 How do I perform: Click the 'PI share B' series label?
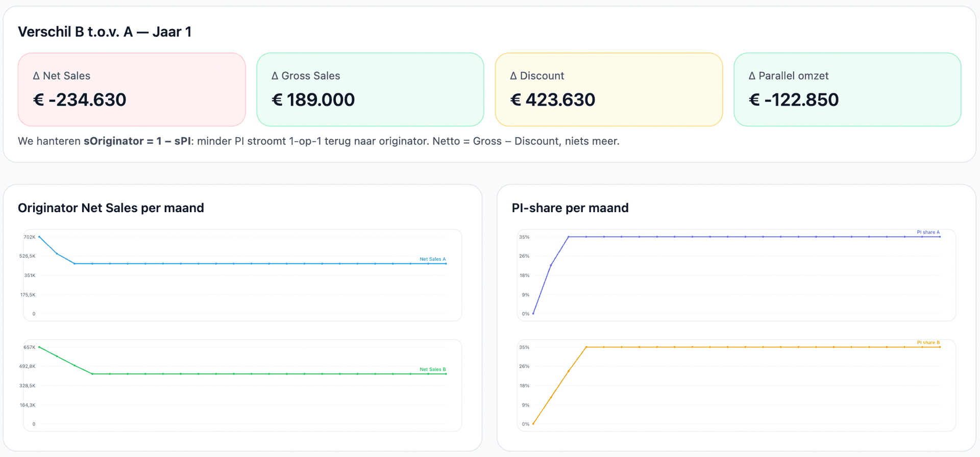tap(928, 343)
